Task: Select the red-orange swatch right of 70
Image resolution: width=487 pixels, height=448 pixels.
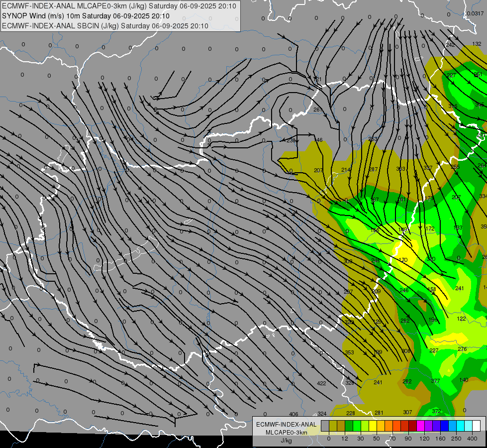Action: click(397, 426)
